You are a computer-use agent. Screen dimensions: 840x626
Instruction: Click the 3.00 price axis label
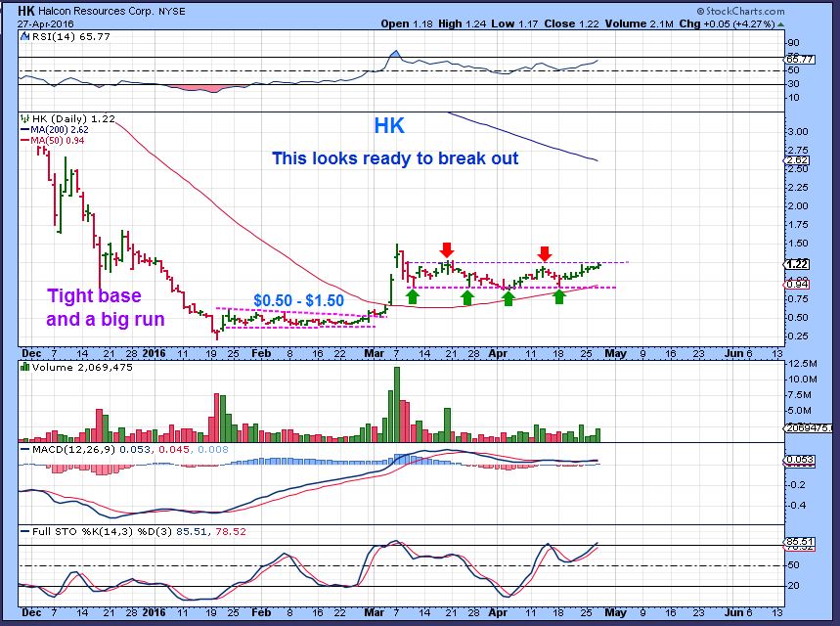798,132
